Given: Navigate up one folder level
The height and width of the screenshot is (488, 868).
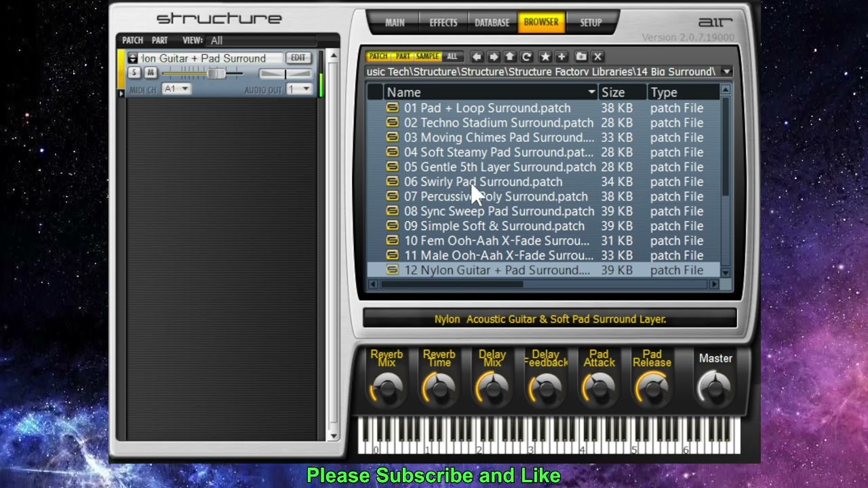Looking at the screenshot, I should click(510, 57).
